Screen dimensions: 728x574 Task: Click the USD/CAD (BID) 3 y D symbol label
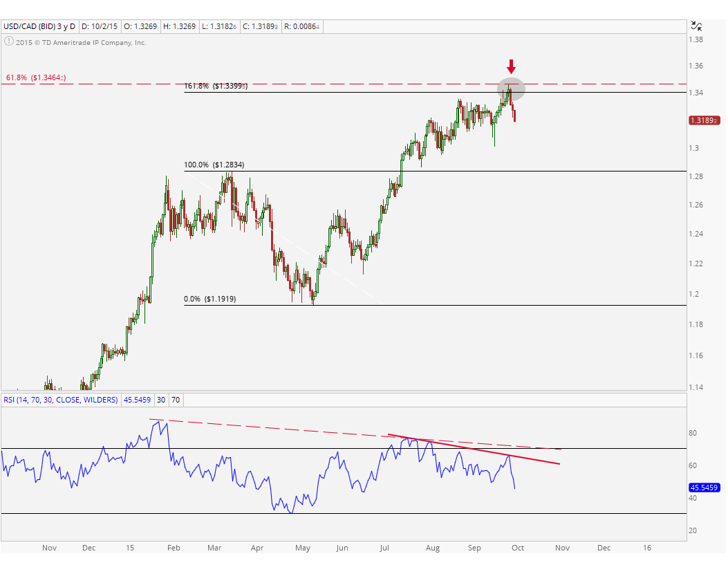click(x=39, y=26)
